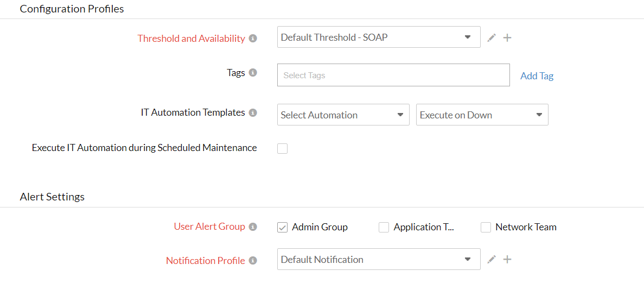Image resolution: width=644 pixels, height=283 pixels.
Task: Enable Execute IT Automation during Scheduled Maintenance
Action: pyautogui.click(x=282, y=148)
